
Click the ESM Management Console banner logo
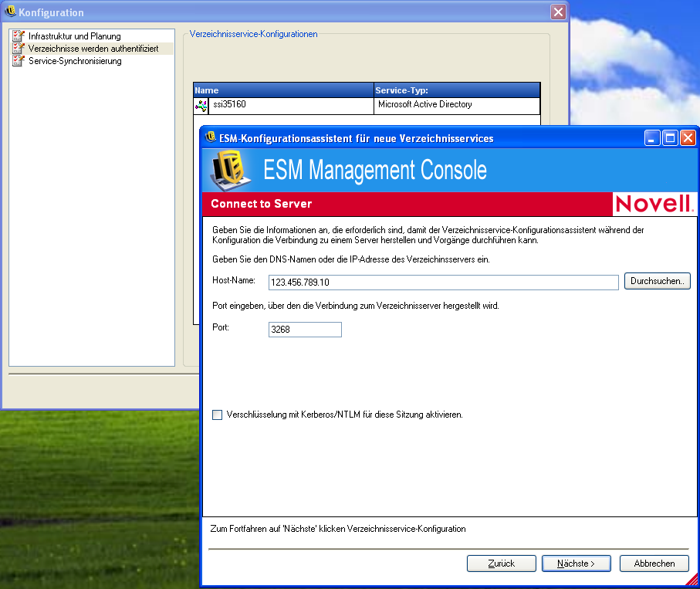pos(230,170)
